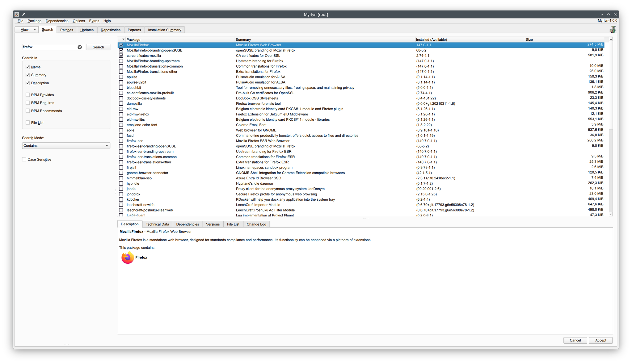Click the Package column sort arrow
The height and width of the screenshot is (364, 632).
tap(123, 40)
